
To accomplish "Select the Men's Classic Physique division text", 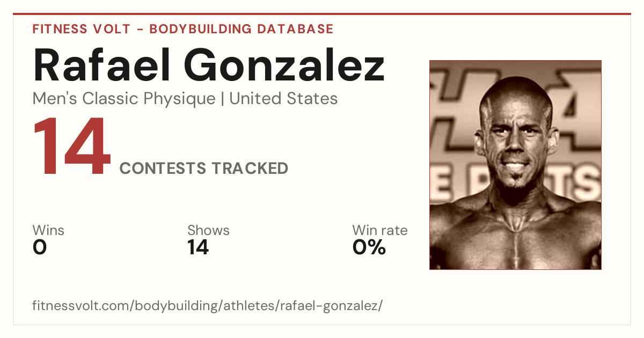I will [x=125, y=99].
